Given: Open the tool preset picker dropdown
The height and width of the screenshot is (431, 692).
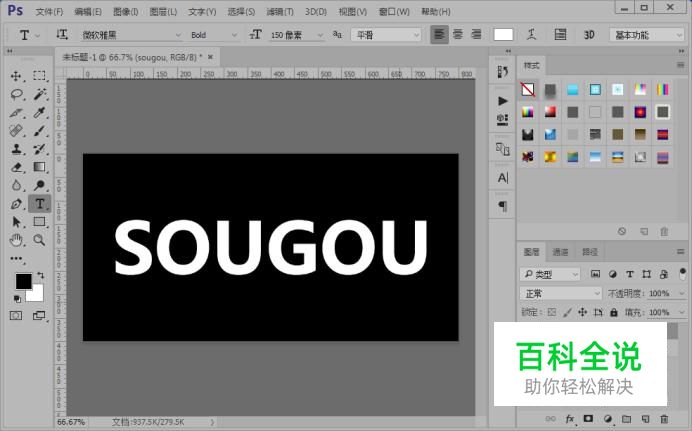Looking at the screenshot, I should tap(29, 34).
